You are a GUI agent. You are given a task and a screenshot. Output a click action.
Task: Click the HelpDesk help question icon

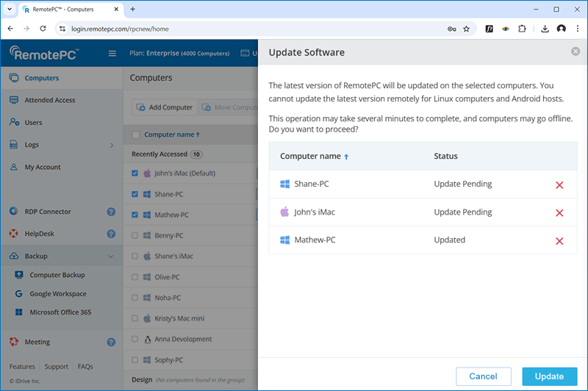tap(111, 234)
